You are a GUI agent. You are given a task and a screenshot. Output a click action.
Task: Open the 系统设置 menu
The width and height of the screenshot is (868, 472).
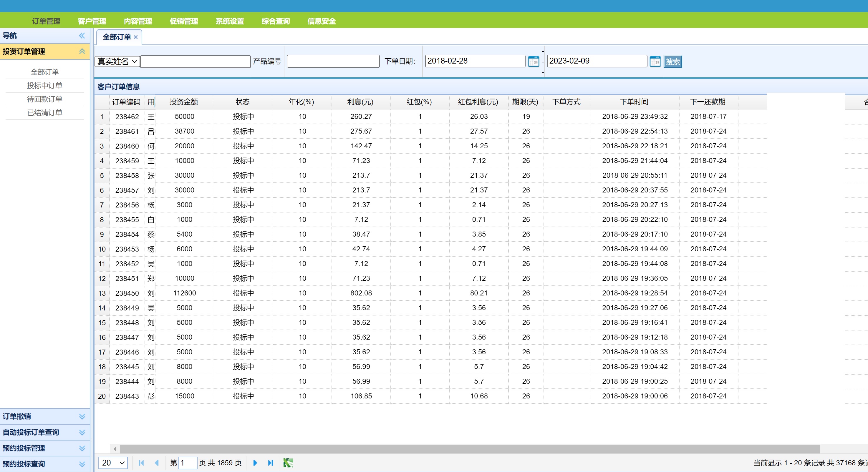pos(230,21)
